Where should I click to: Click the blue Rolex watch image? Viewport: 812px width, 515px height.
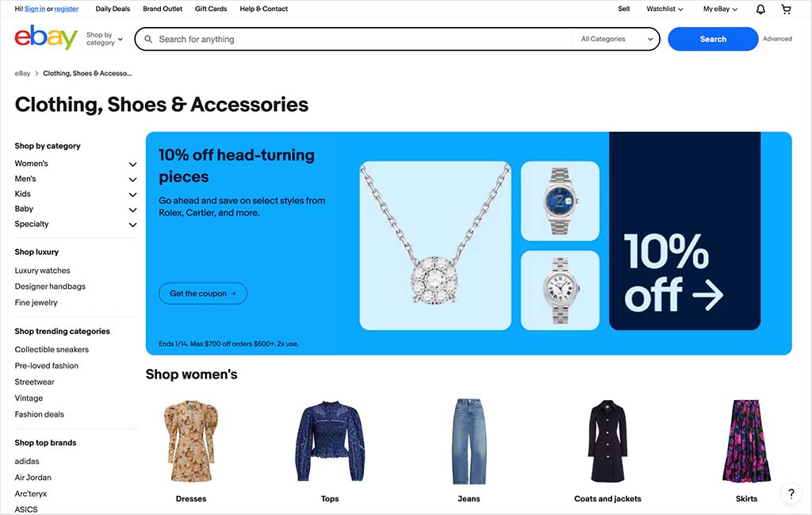(560, 201)
